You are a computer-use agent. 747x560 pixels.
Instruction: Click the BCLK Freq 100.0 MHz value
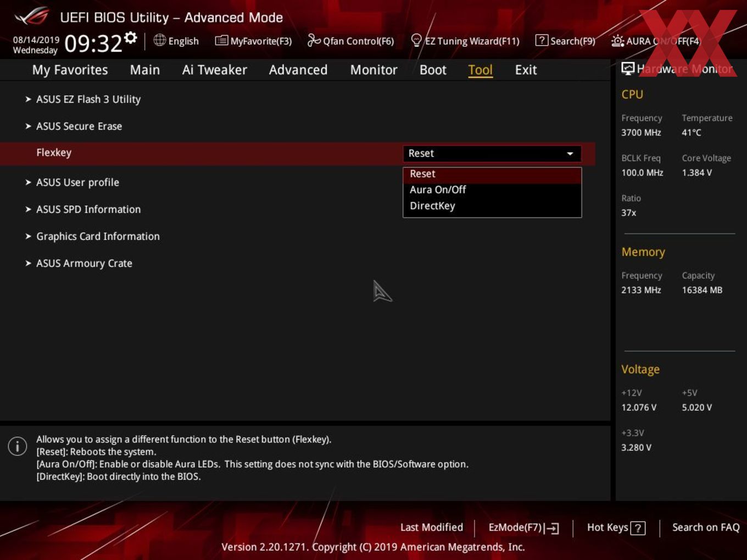coord(642,172)
